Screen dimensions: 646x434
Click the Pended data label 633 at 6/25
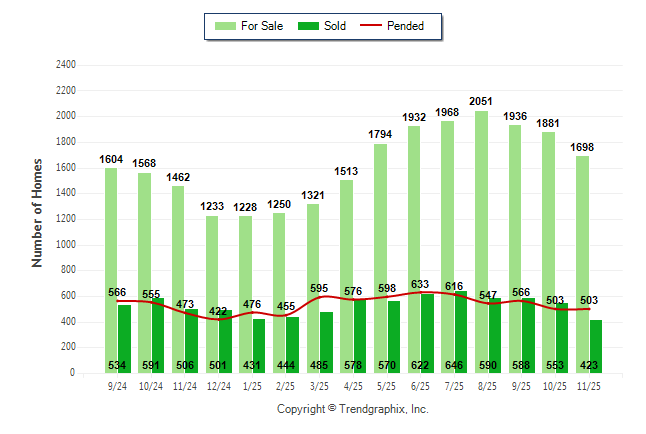coord(419,284)
